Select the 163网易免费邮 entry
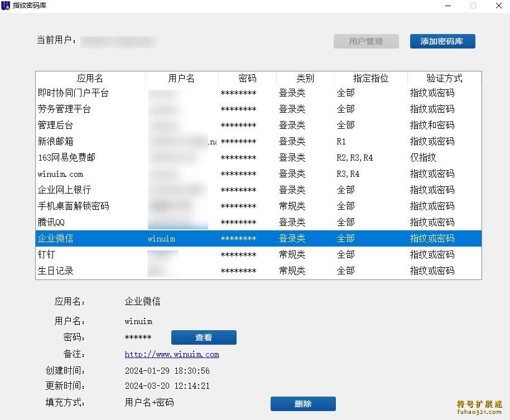This screenshot has width=510, height=420. tap(66, 158)
